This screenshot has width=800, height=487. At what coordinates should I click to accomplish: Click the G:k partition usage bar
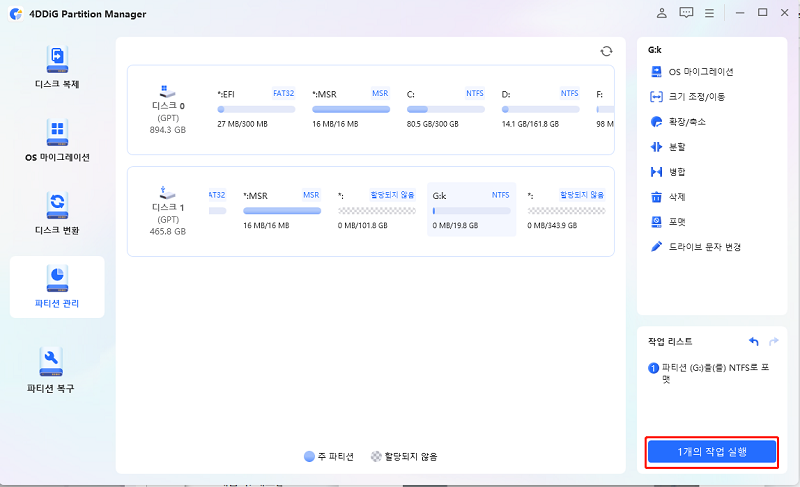[x=471, y=211]
